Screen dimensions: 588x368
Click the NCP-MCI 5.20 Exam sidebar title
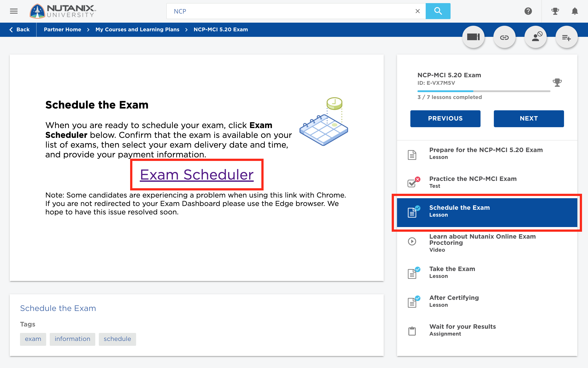tap(449, 75)
